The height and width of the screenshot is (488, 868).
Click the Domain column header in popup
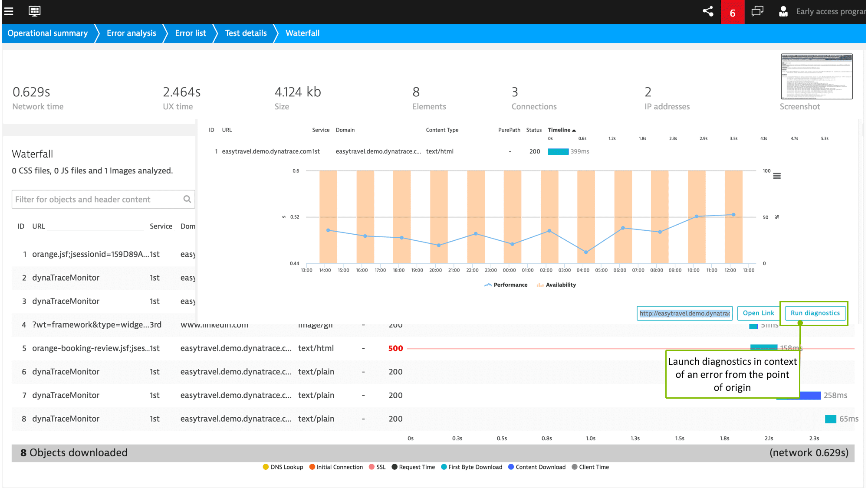click(x=345, y=130)
